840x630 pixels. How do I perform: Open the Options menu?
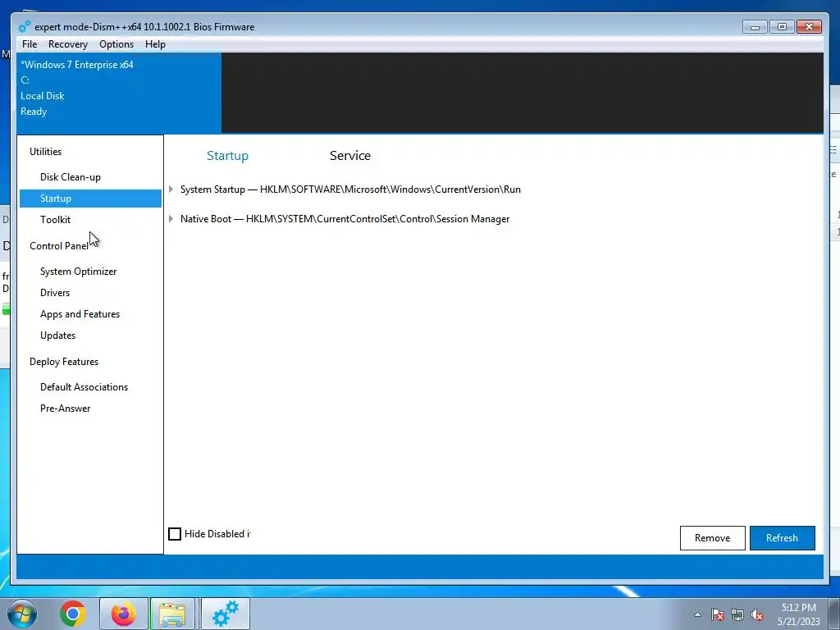[x=116, y=44]
